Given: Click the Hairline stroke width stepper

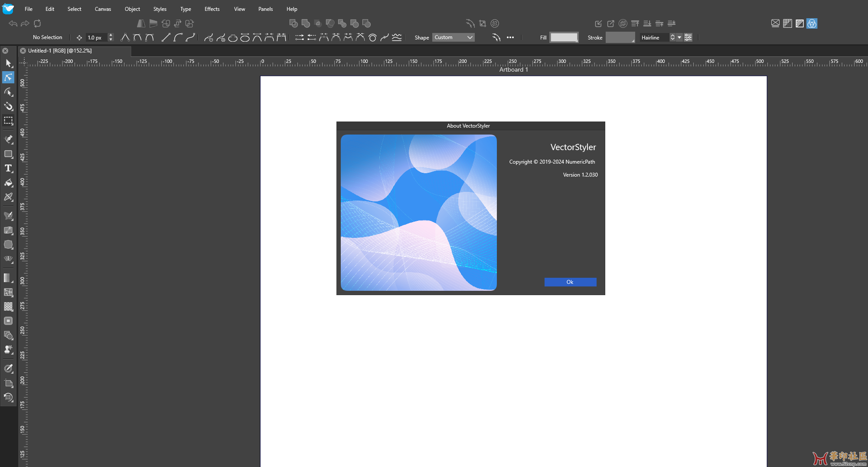Looking at the screenshot, I should (672, 38).
